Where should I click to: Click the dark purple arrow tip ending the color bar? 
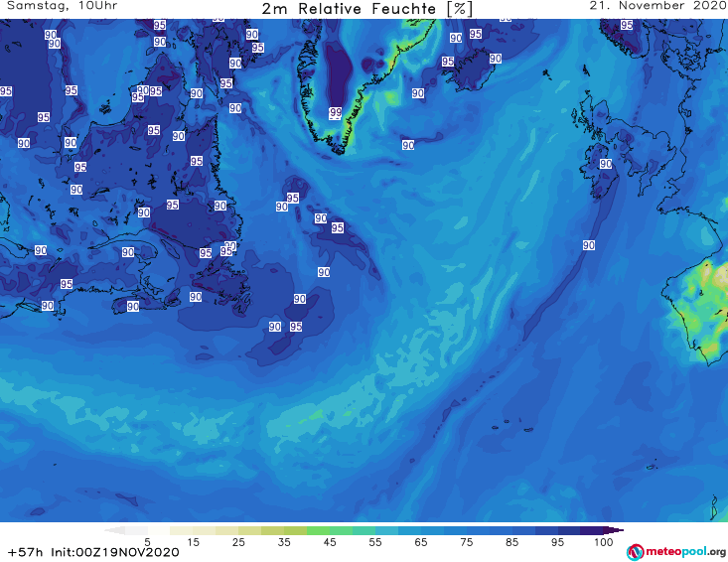pos(614,530)
